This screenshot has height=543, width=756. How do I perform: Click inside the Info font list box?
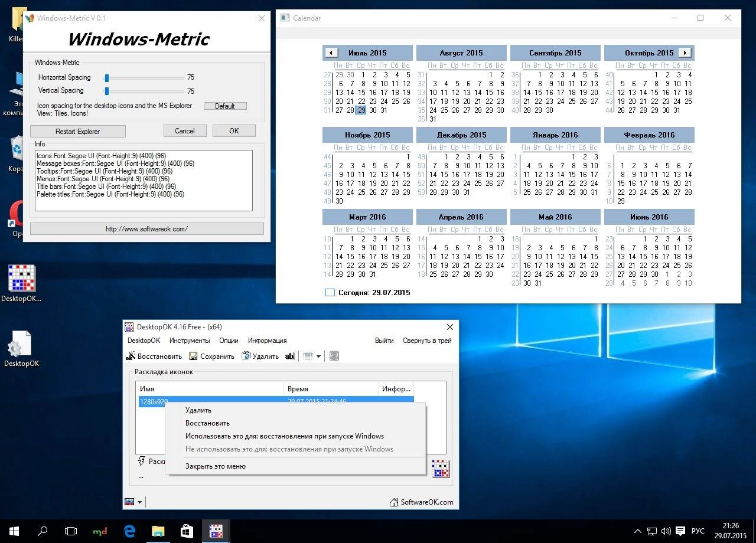[144, 181]
